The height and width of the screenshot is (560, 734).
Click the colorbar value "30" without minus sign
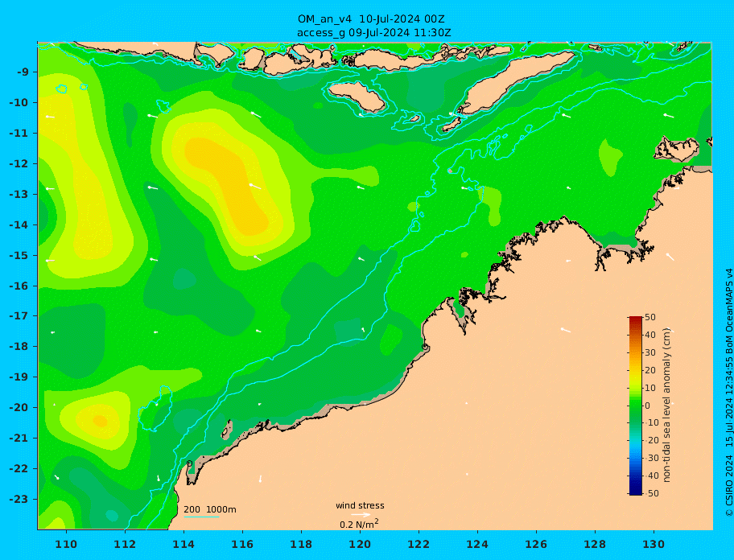tap(650, 352)
